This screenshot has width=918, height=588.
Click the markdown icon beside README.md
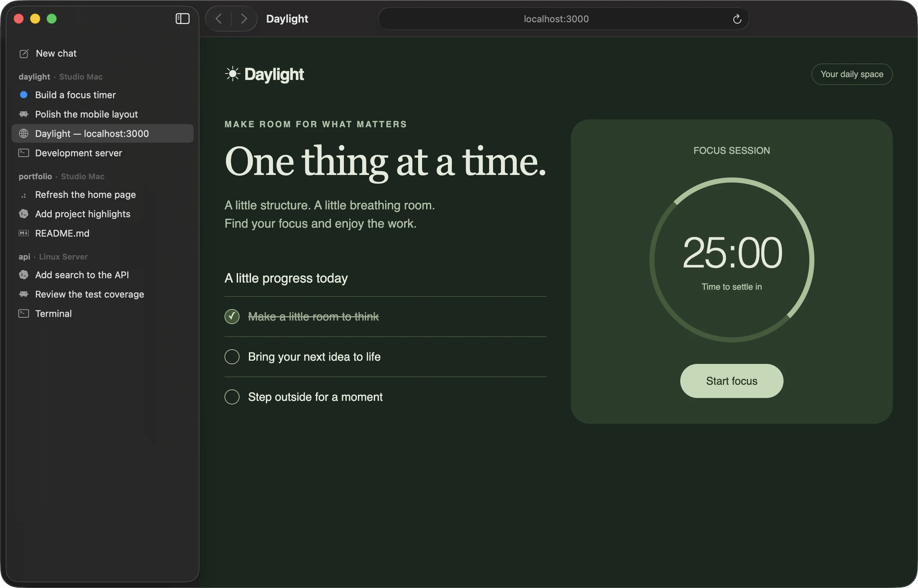click(x=24, y=233)
